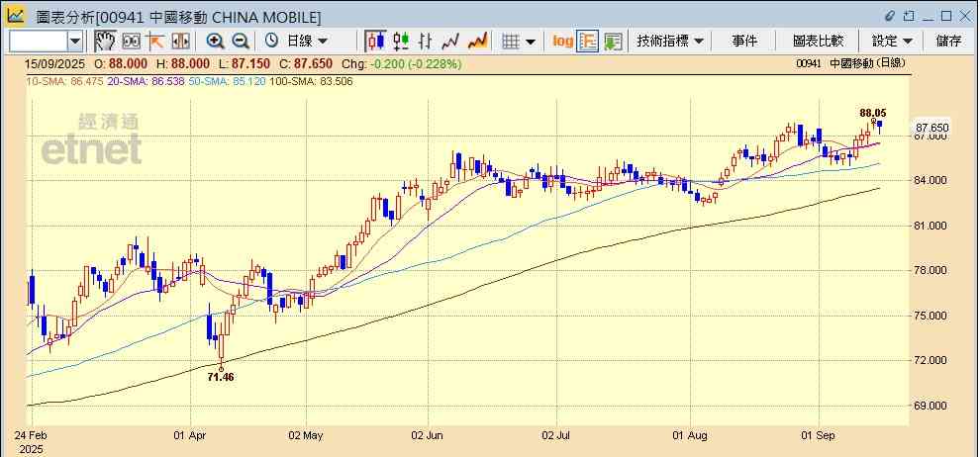This screenshot has width=980, height=457.
Task: Switch to orange area chart style
Action: pyautogui.click(x=477, y=42)
